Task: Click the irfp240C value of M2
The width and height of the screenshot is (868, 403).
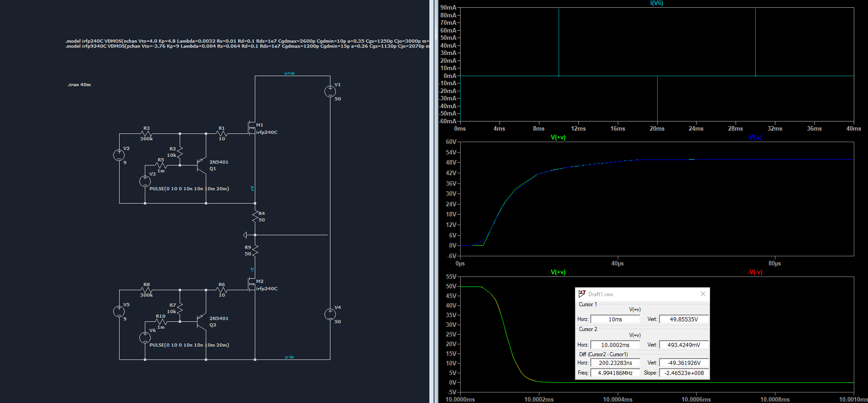Action: click(267, 289)
